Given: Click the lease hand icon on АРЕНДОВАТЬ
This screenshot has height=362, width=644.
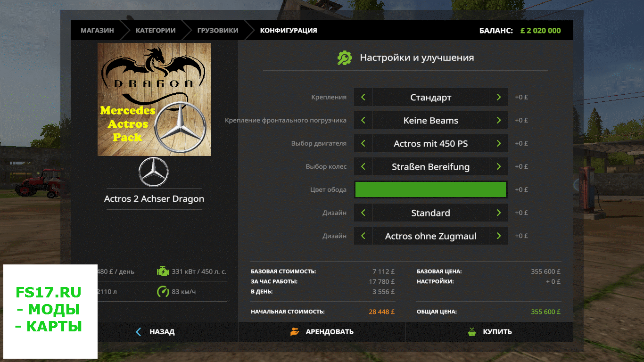Looking at the screenshot, I should (295, 332).
